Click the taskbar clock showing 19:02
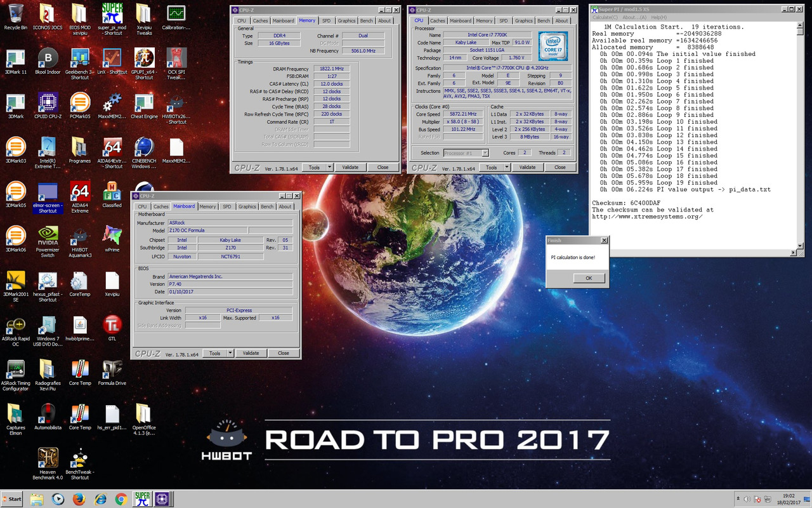The height and width of the screenshot is (508, 812). point(789,499)
